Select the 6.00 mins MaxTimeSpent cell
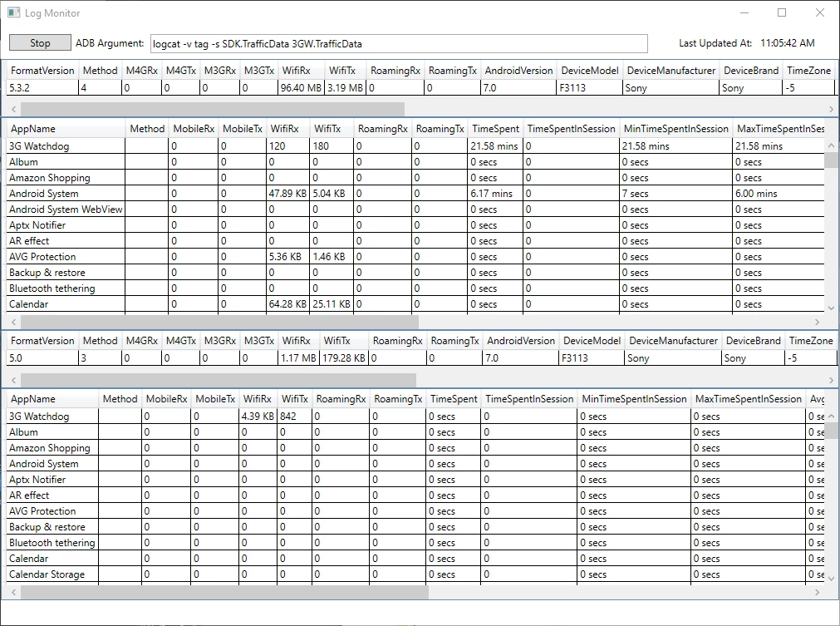The height and width of the screenshot is (626, 840). 778,194
